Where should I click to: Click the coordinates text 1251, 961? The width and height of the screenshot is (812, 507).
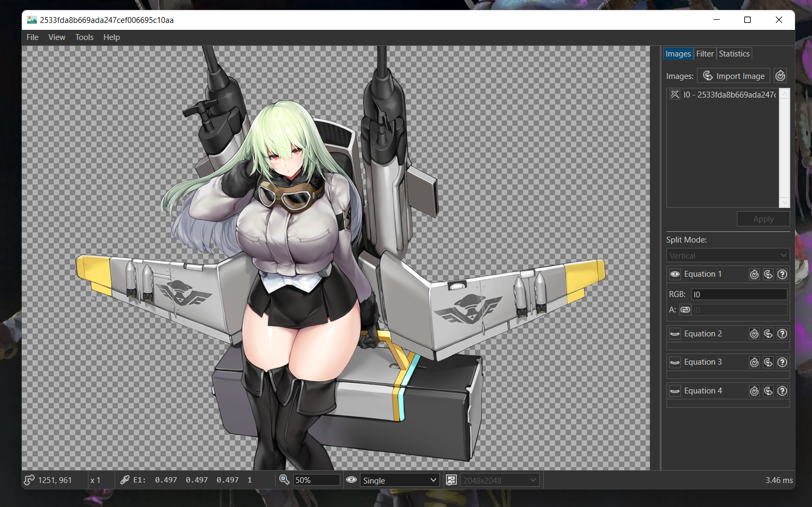55,480
